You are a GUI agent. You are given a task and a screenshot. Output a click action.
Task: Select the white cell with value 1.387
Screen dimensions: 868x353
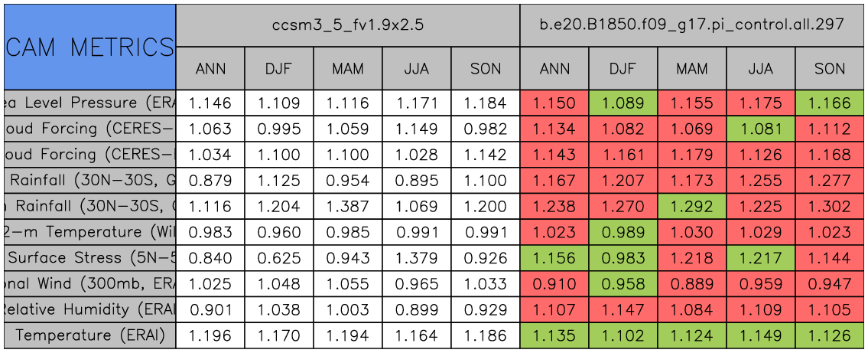point(348,206)
